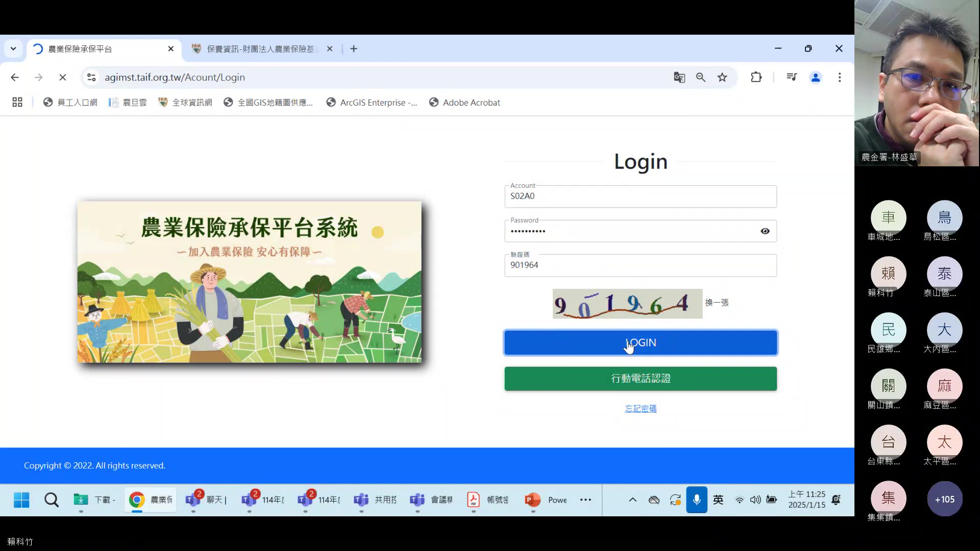980x551 pixels.
Task: Click the sync tray icon
Action: (x=675, y=500)
